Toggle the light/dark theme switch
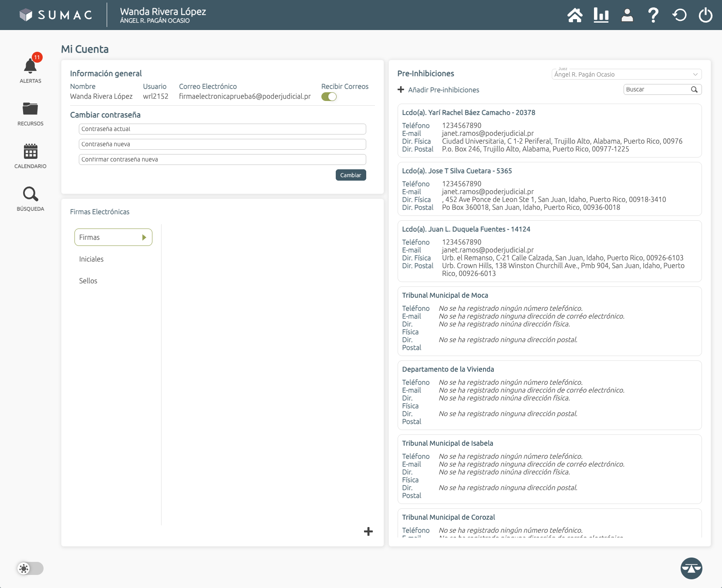This screenshot has width=722, height=588. coord(30,568)
